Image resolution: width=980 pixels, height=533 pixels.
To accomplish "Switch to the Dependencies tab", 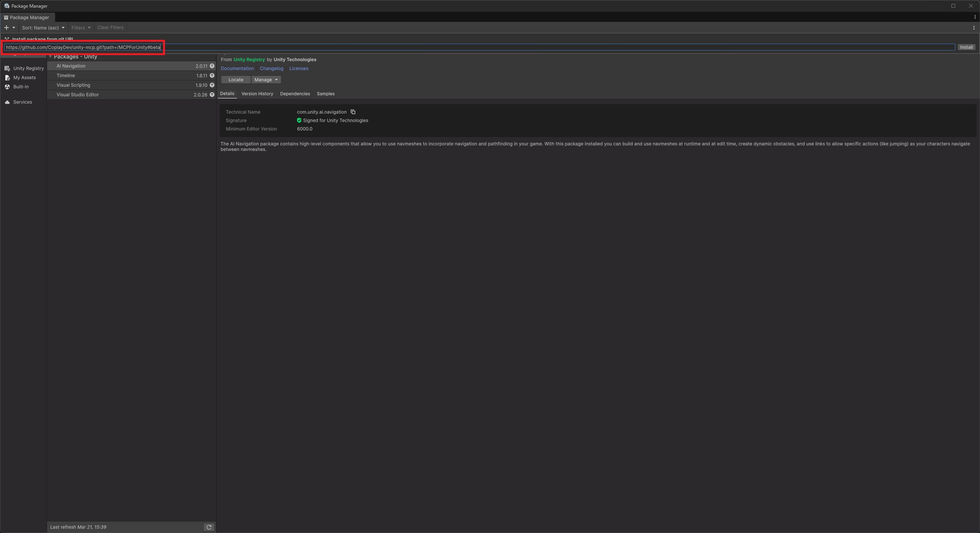I will tap(295, 94).
